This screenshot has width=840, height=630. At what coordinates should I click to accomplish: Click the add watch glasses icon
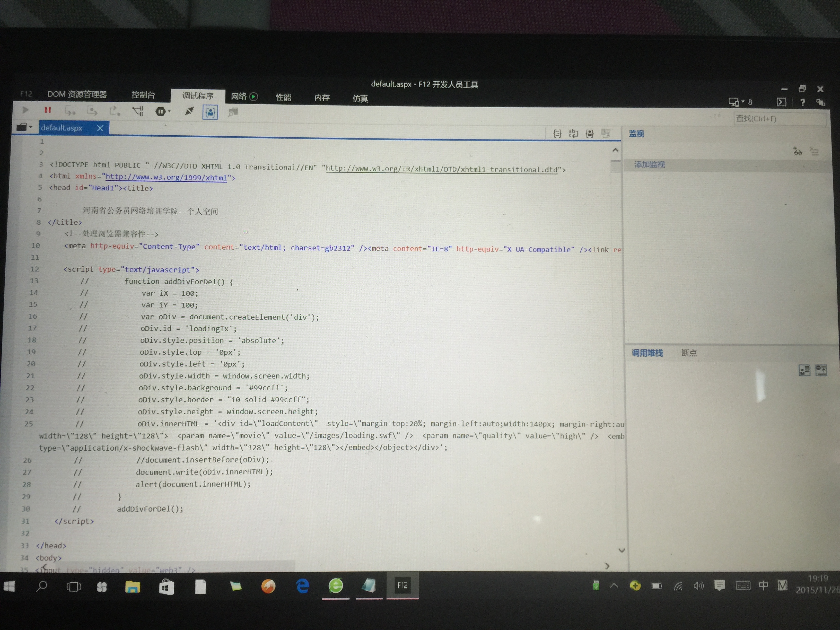pyautogui.click(x=798, y=152)
